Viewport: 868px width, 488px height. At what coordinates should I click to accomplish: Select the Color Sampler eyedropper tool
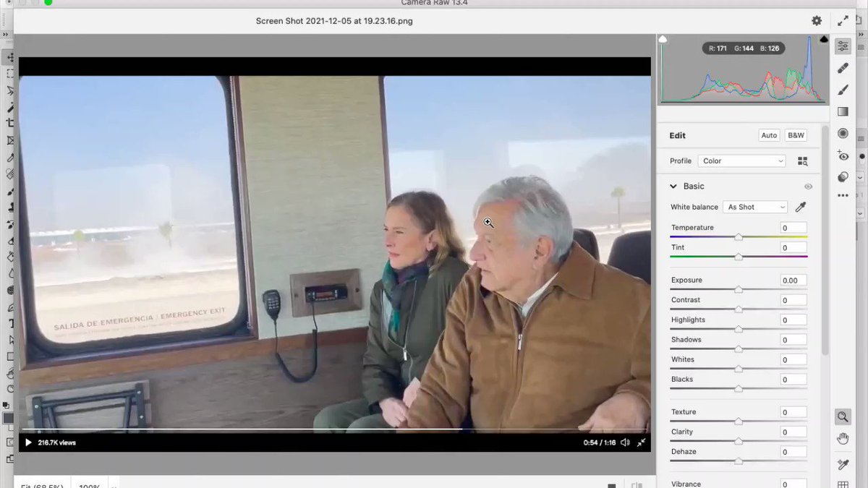pyautogui.click(x=843, y=464)
